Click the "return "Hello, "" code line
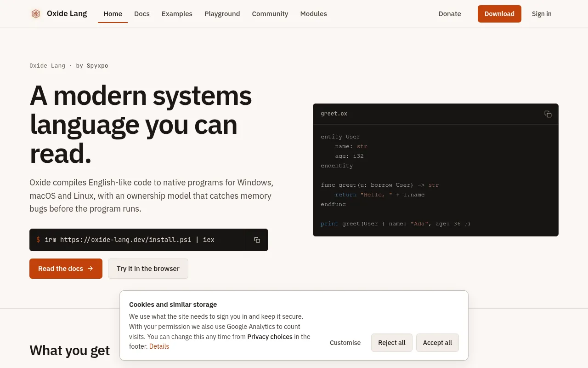The image size is (588, 368). pos(380,195)
